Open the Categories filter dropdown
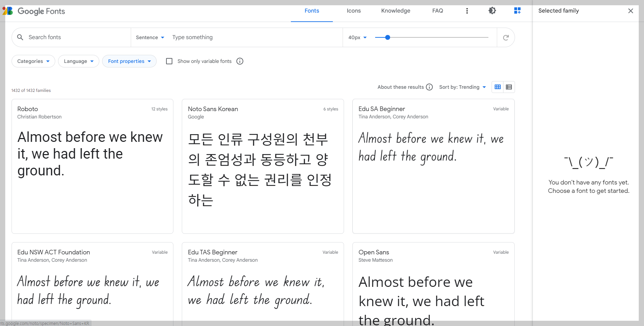This screenshot has height=326, width=644. coord(33,61)
